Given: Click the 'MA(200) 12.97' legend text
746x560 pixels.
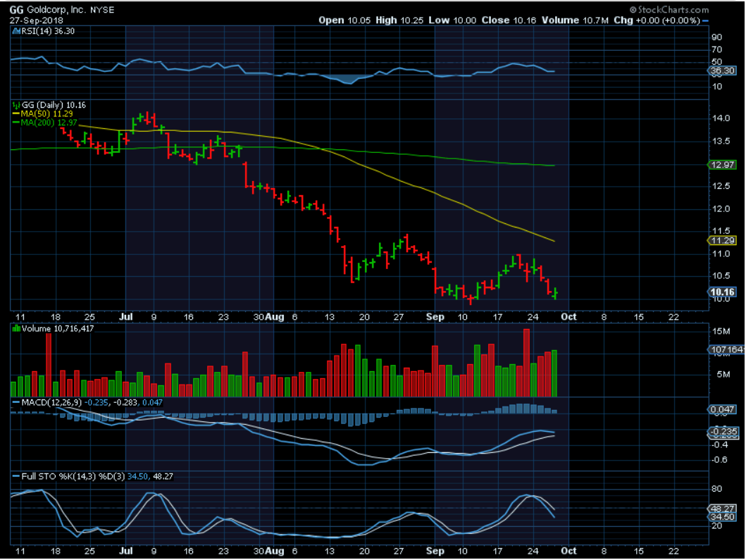Looking at the screenshot, I should coord(49,123).
